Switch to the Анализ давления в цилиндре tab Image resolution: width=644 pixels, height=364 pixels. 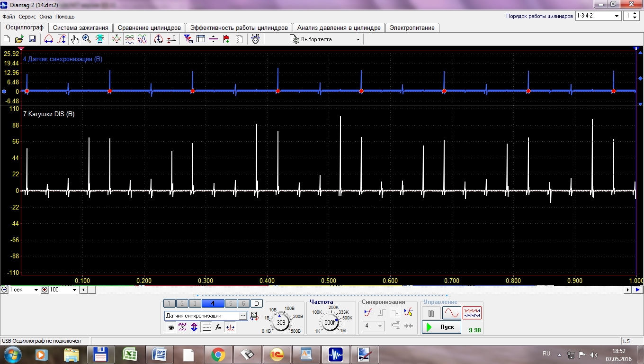(339, 27)
